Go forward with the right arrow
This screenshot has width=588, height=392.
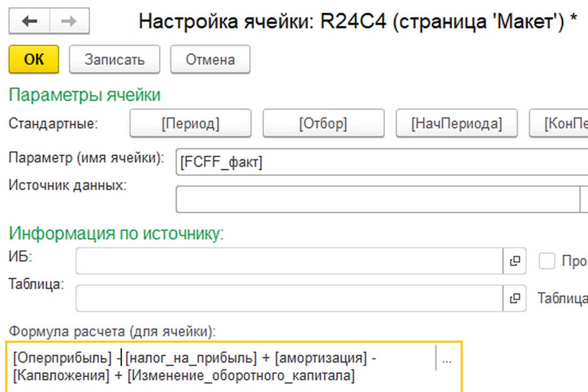pyautogui.click(x=69, y=21)
